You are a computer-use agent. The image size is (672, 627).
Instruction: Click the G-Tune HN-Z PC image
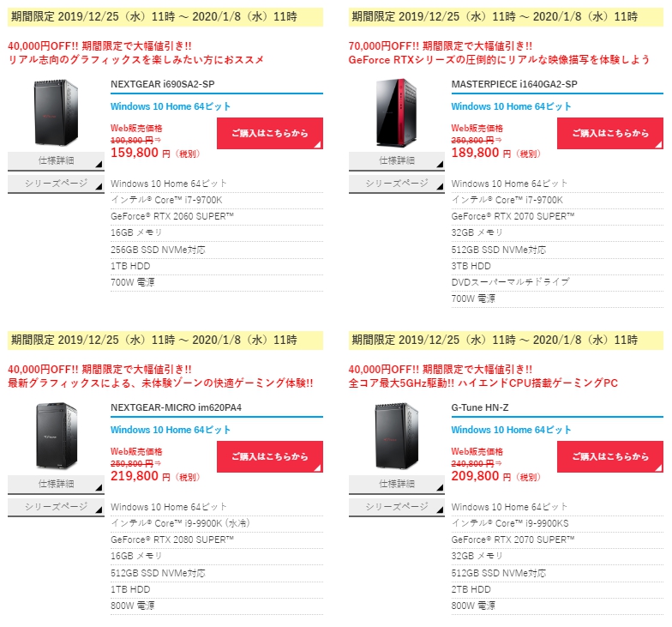click(396, 436)
